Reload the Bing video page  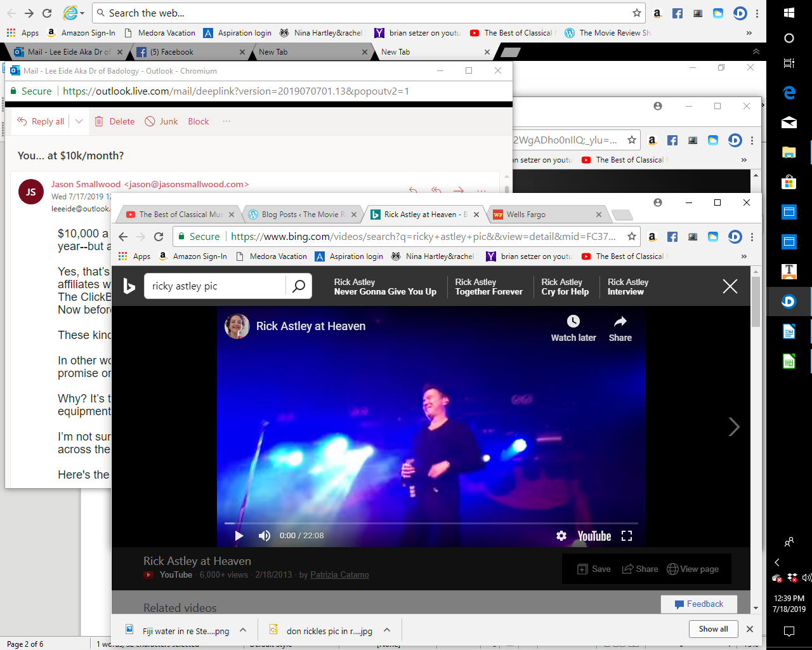[159, 237]
